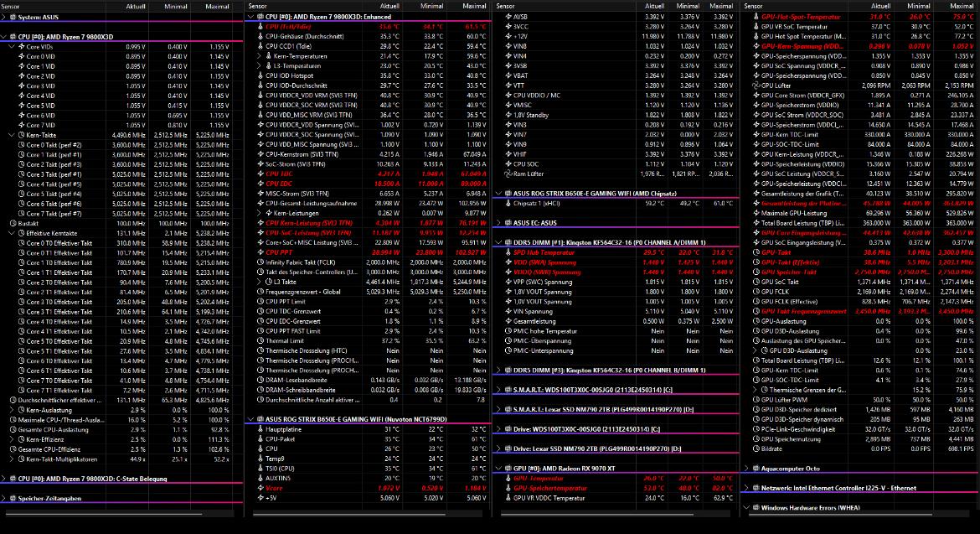The width and height of the screenshot is (980, 534).
Task: Click the Sensor column header above the CPU Enhanced list
Action: [x=257, y=6]
